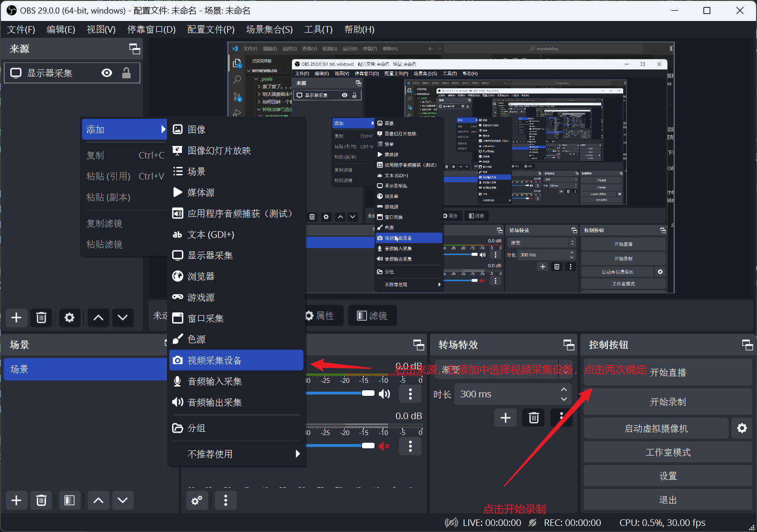Open scene filters icon in 场景 panel
The height and width of the screenshot is (532, 757).
69,500
